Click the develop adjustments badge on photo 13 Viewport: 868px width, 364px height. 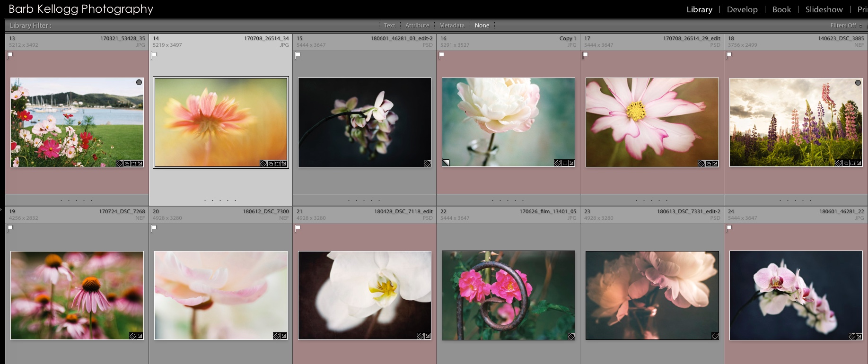(x=140, y=164)
